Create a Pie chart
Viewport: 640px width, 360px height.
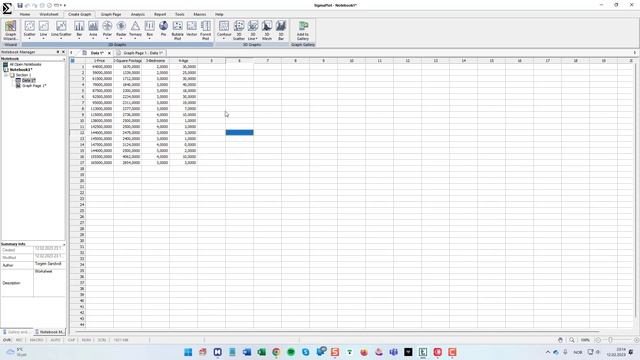[x=163, y=29]
